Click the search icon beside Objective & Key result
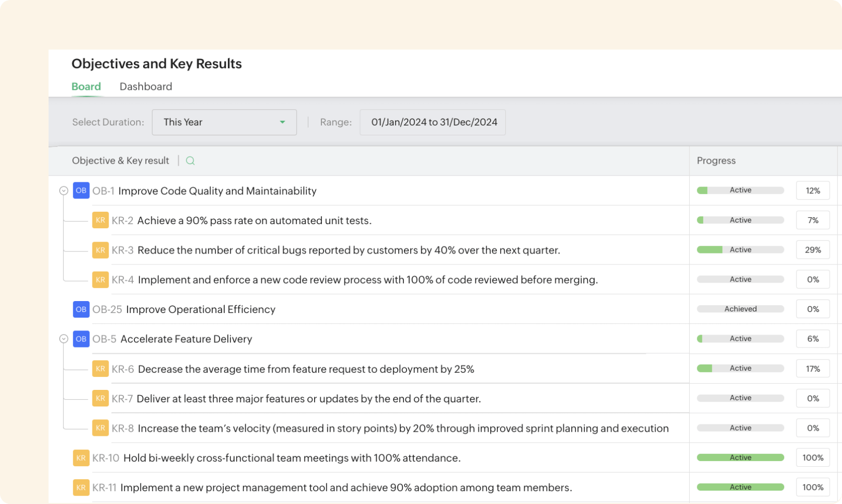This screenshot has width=842, height=504. [190, 161]
